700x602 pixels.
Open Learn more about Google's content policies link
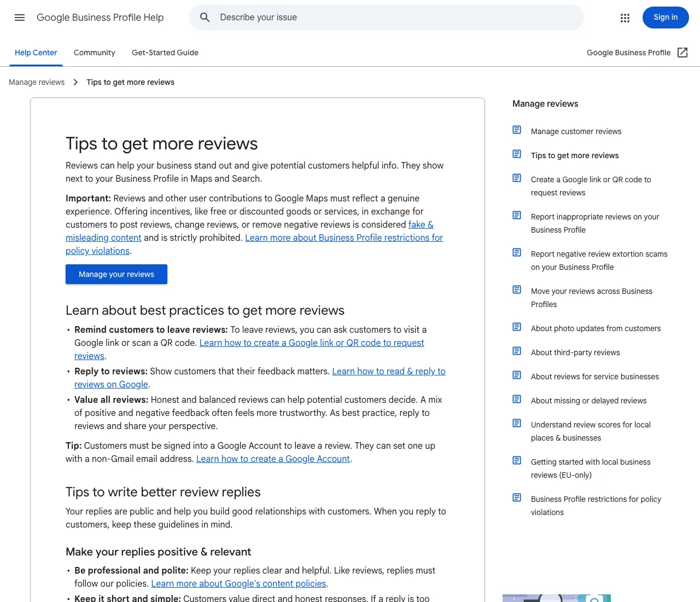click(x=238, y=583)
